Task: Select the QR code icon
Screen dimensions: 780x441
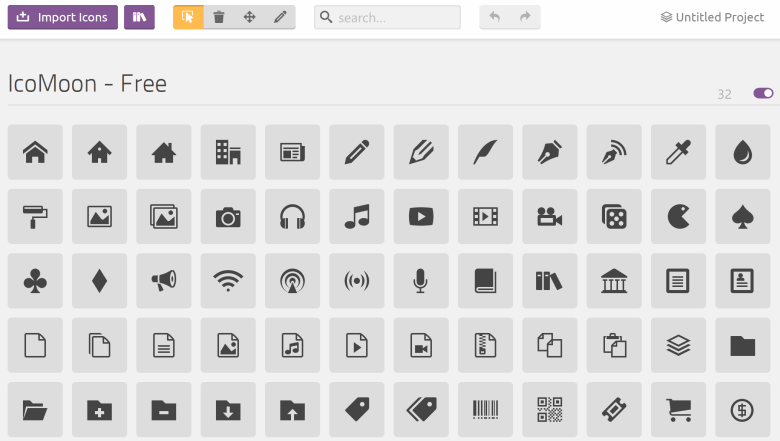Action: [x=550, y=410]
